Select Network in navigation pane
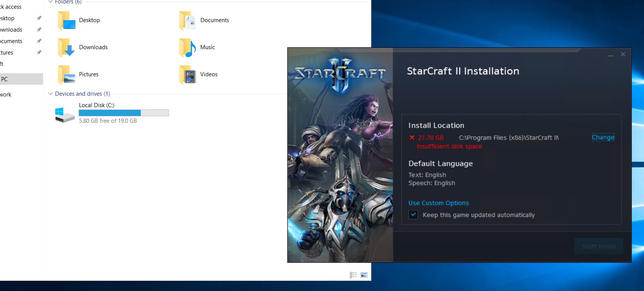Screen dimensions: 644x291 [x=6, y=95]
